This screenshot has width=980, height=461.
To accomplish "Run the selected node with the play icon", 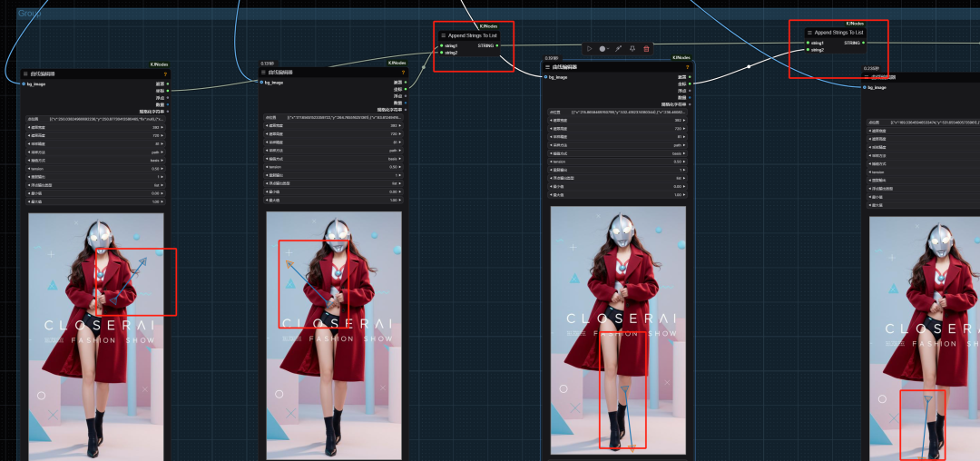I will (x=590, y=48).
